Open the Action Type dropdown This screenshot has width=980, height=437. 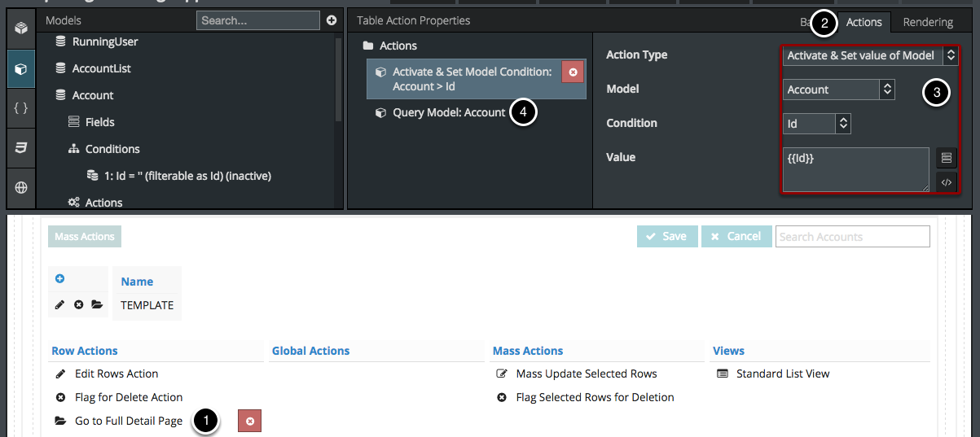(869, 55)
